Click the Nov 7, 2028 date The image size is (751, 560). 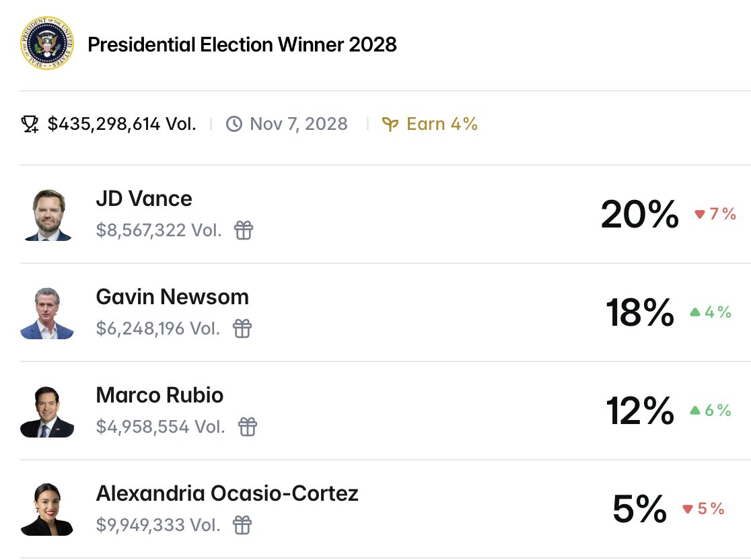tap(298, 124)
